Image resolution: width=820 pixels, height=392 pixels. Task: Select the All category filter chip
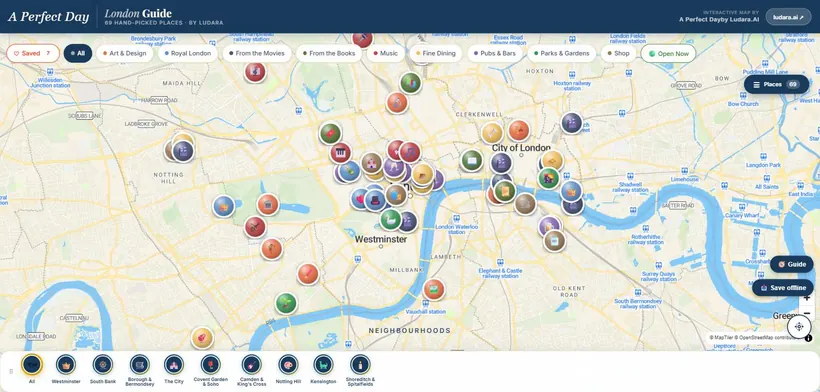(78, 53)
